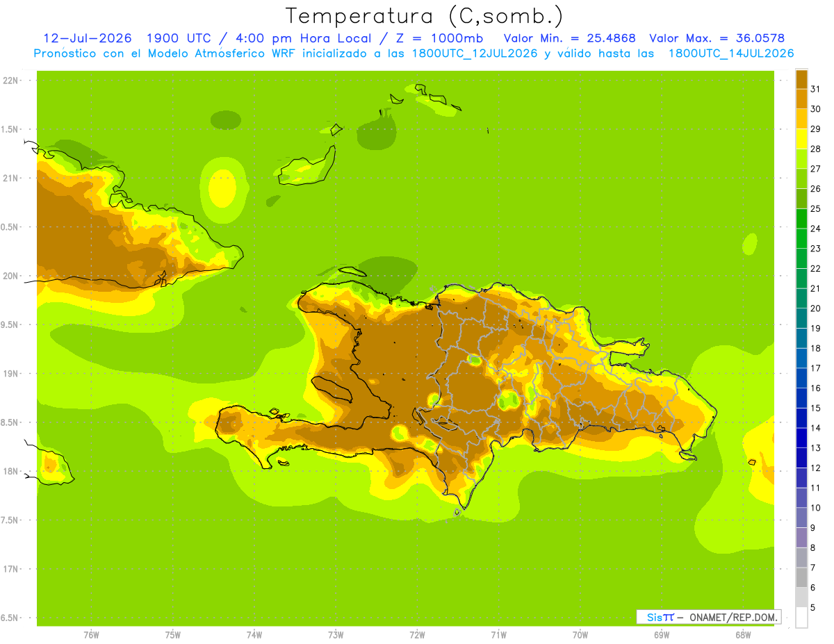
Task: Click the "17N" latitude axis label
Action: [x=10, y=569]
